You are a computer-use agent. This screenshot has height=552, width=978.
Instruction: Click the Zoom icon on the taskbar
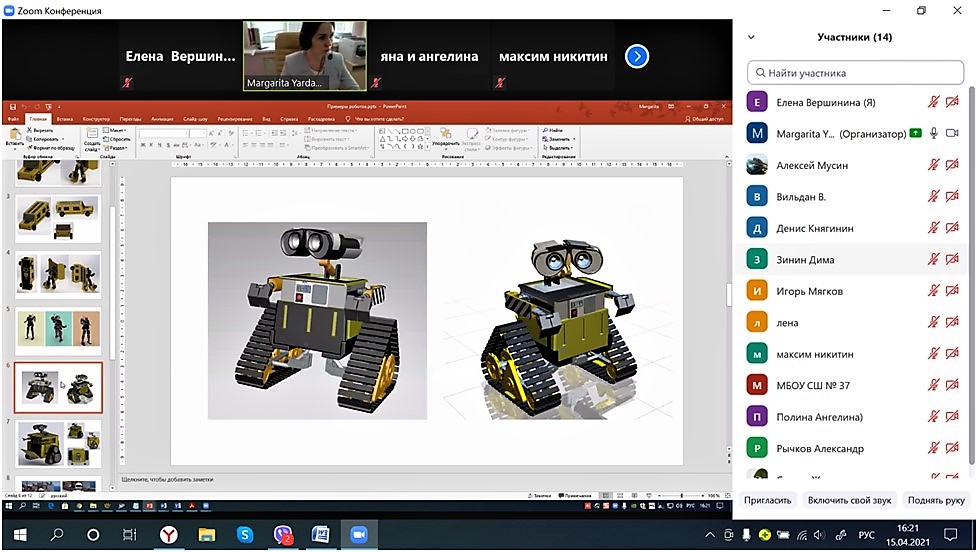[359, 535]
